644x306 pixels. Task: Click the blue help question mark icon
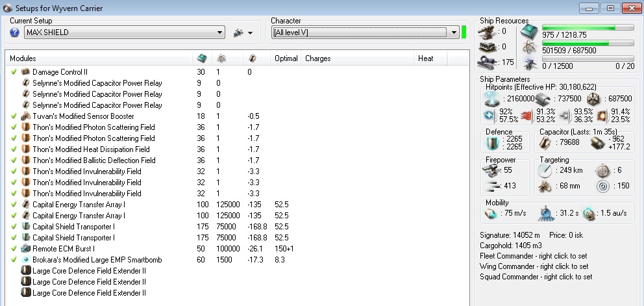click(x=14, y=32)
